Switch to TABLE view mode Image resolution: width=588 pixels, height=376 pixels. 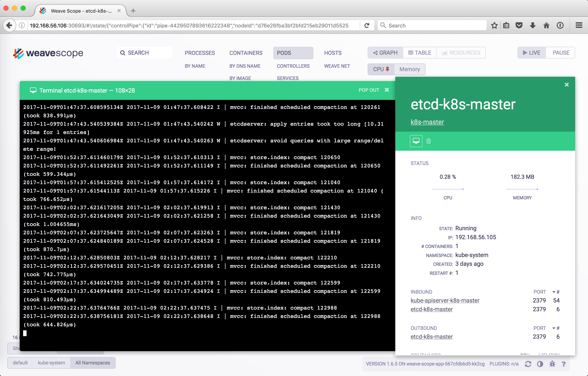[419, 53]
